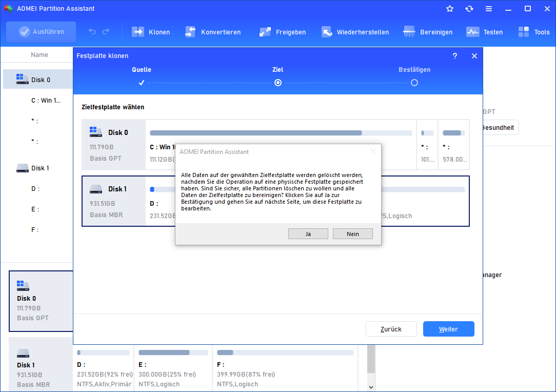Open the Konvertieren menu
Image resolution: width=556 pixels, height=392 pixels.
click(213, 32)
